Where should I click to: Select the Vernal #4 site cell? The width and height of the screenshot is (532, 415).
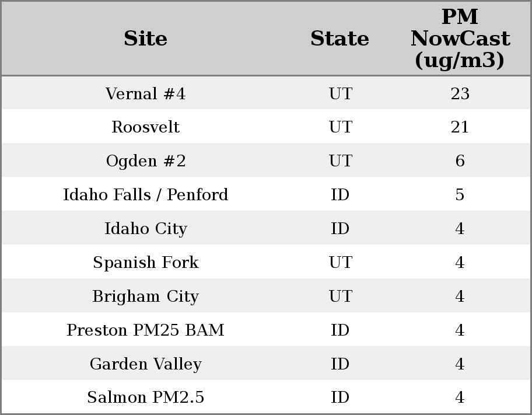point(146,93)
